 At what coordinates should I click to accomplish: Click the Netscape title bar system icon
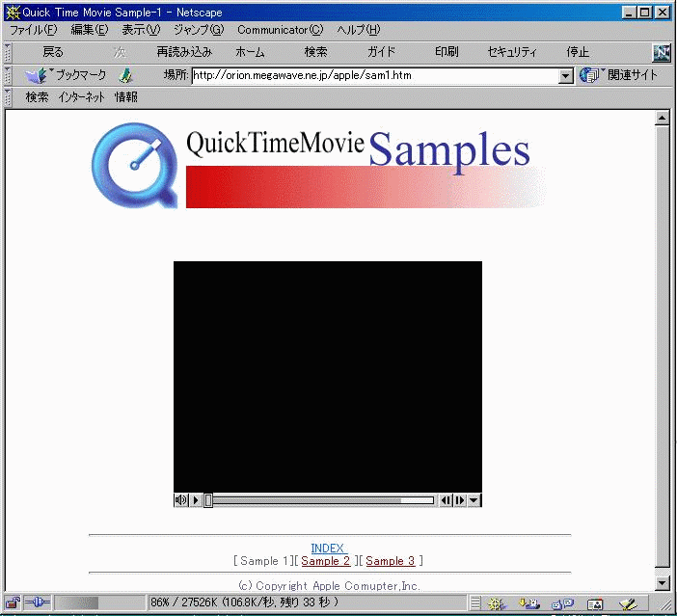point(13,13)
